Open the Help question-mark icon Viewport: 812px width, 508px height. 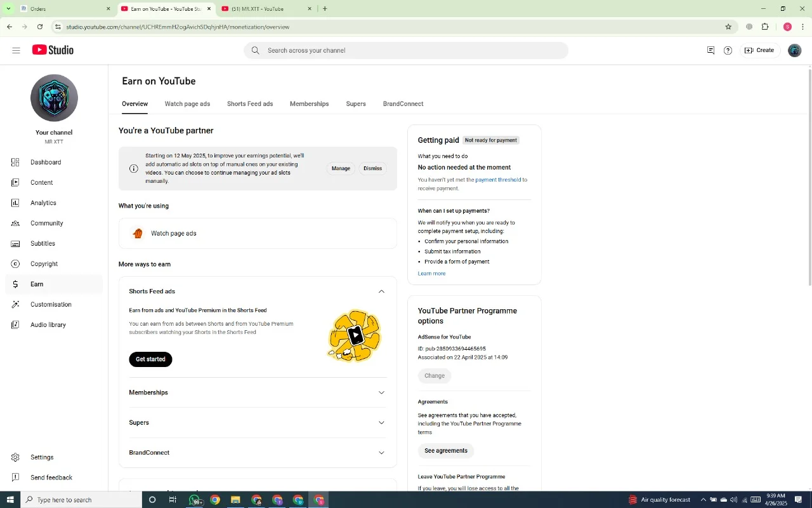click(x=728, y=50)
